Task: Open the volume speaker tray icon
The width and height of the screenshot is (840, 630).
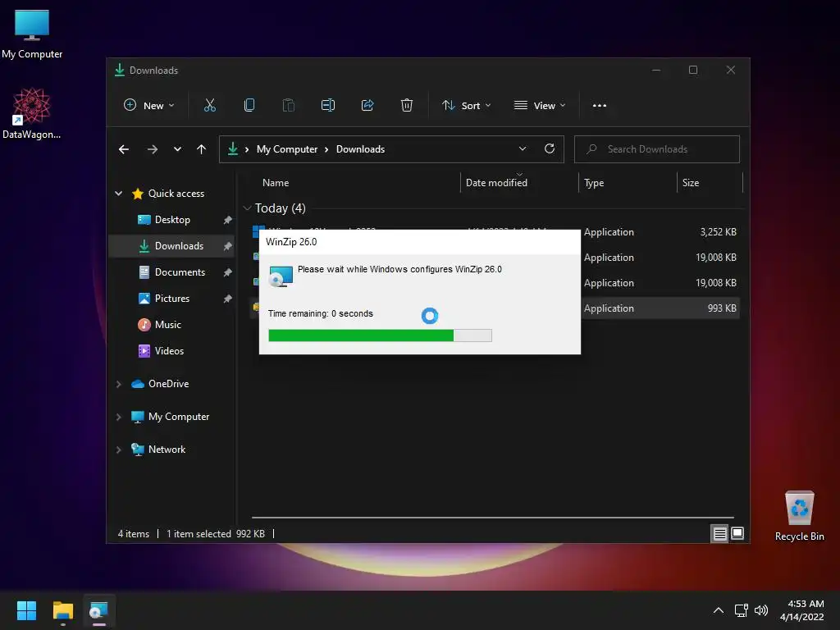Action: (760, 610)
